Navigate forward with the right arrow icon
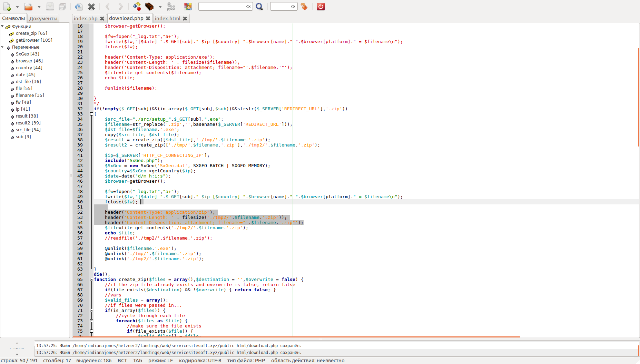Screen dimensions: 640x364 tap(120, 7)
